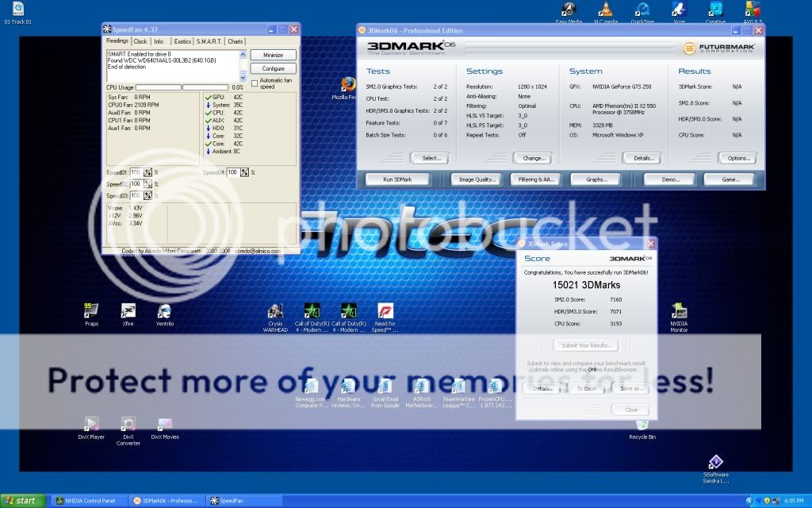
Task: Open the Ventrilo desktop shortcut
Action: pos(164,310)
